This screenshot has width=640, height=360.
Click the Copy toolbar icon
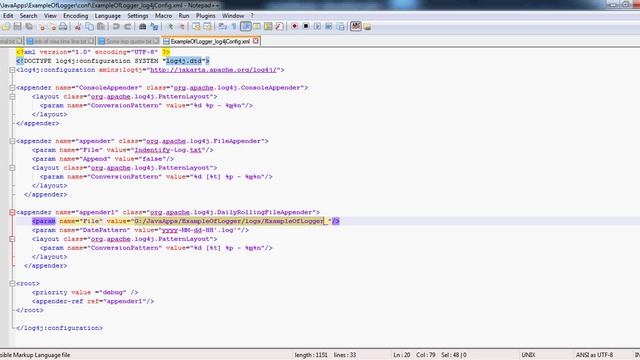[89, 27]
